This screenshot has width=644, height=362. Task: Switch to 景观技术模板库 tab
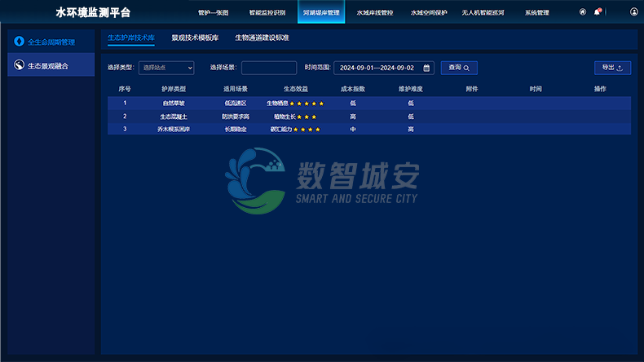[x=195, y=38]
